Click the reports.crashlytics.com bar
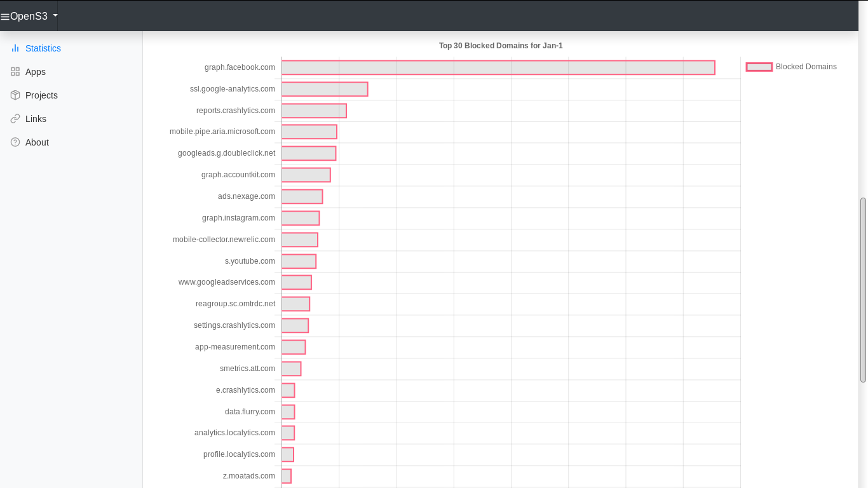 [x=314, y=111]
